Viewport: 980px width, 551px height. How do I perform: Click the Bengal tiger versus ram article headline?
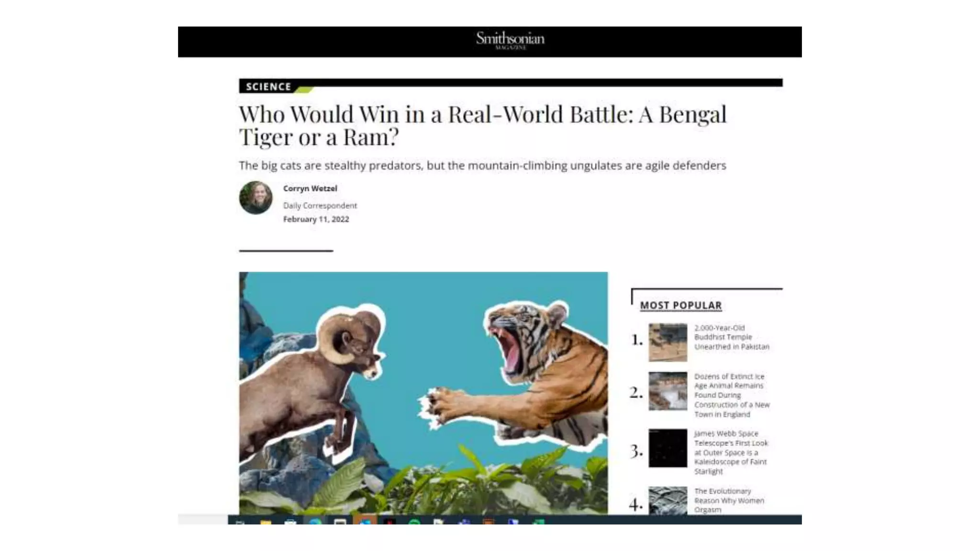tap(482, 125)
